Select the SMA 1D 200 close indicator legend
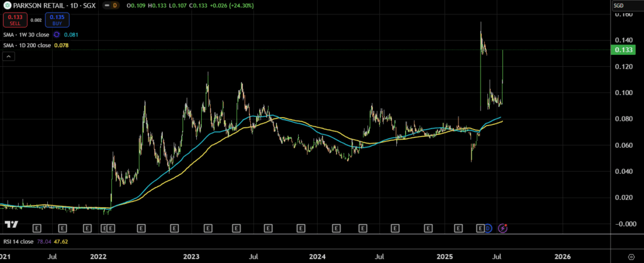This screenshot has height=263, width=644. click(x=26, y=45)
